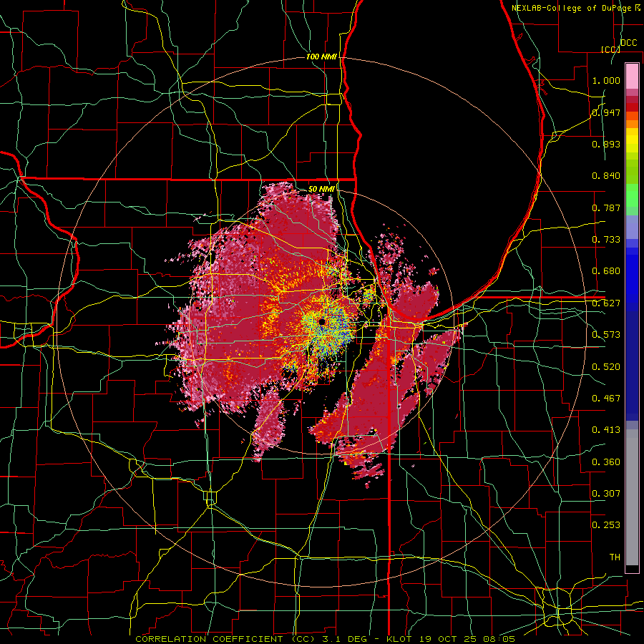Screen dimensions: 644x644
Task: Click the CORRELATION COEFFICIENT (CC) caption
Action: [225, 639]
